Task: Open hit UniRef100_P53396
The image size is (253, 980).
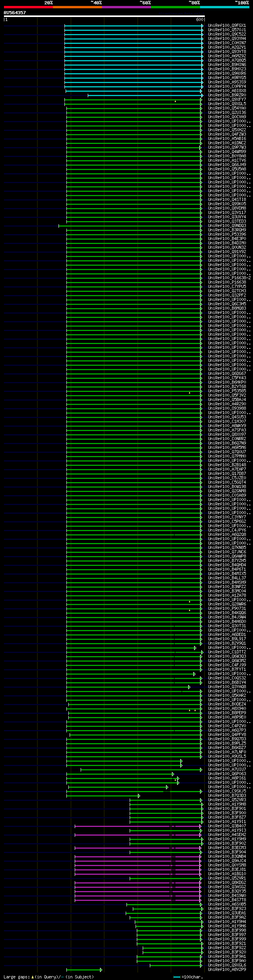Action: tap(227, 235)
